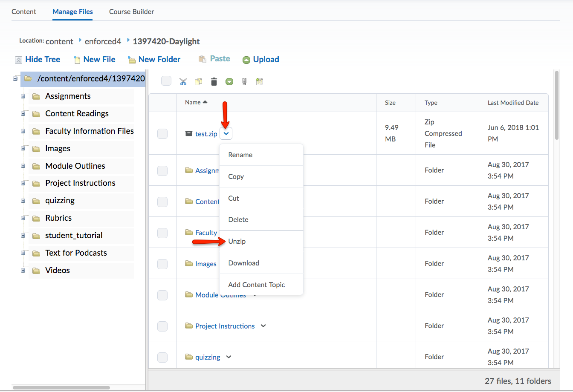Create a New Folder
573x392 pixels.
pyautogui.click(x=154, y=60)
